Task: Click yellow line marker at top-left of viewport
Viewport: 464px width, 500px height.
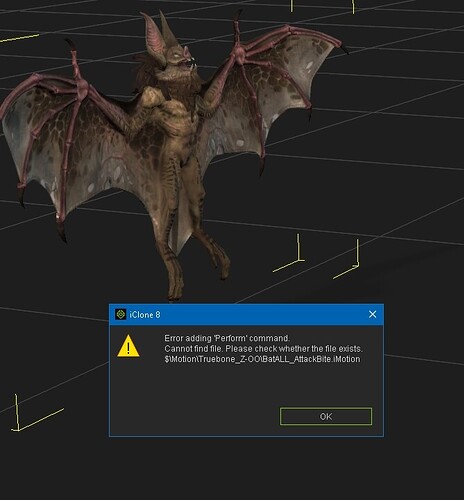Action: pyautogui.click(x=19, y=38)
